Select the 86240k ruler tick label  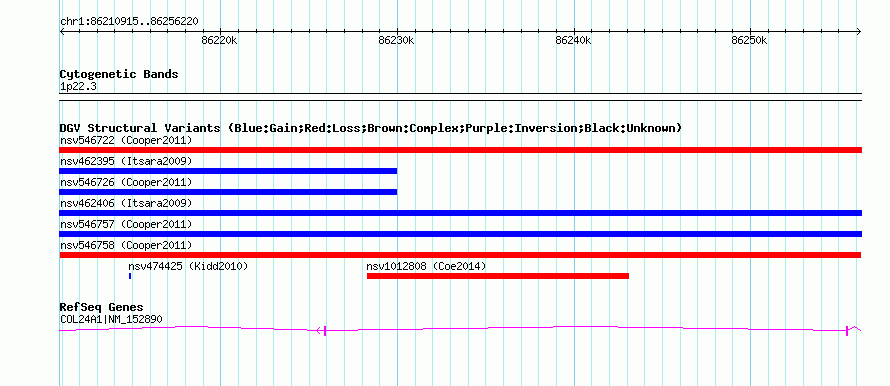coord(573,41)
